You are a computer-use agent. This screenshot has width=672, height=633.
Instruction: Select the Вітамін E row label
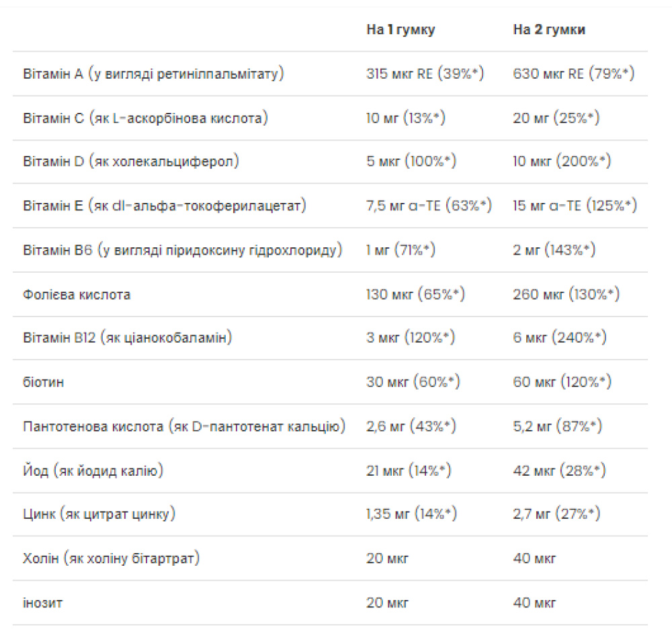click(165, 206)
